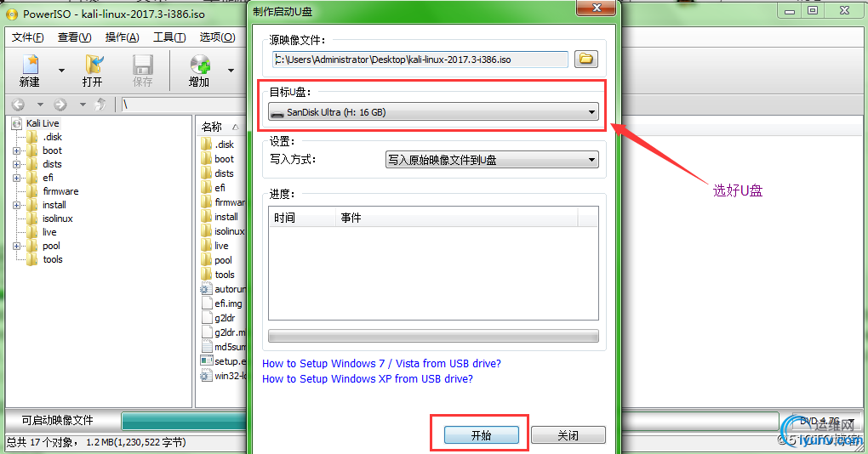Select firmware folder in the tree

[x=60, y=191]
